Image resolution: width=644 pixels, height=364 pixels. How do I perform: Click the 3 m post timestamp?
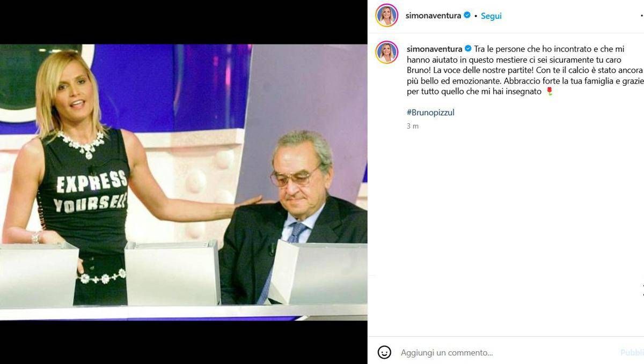tap(412, 126)
